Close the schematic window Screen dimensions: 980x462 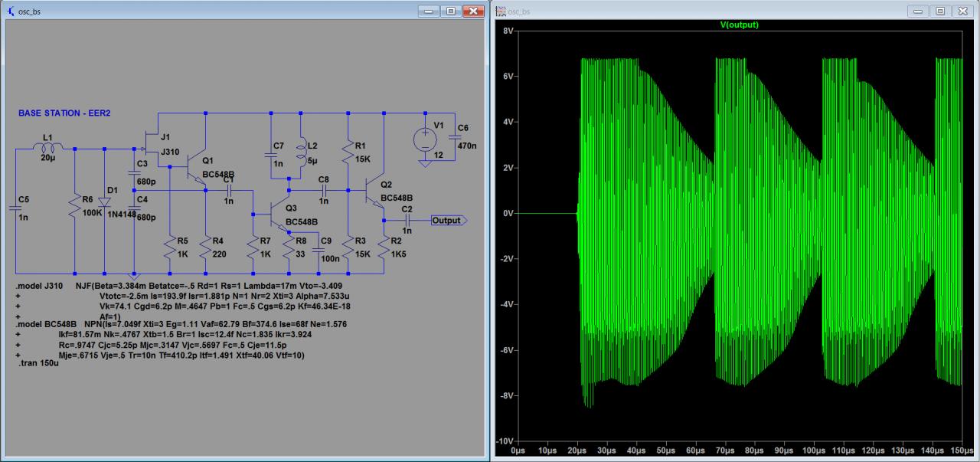pyautogui.click(x=474, y=11)
